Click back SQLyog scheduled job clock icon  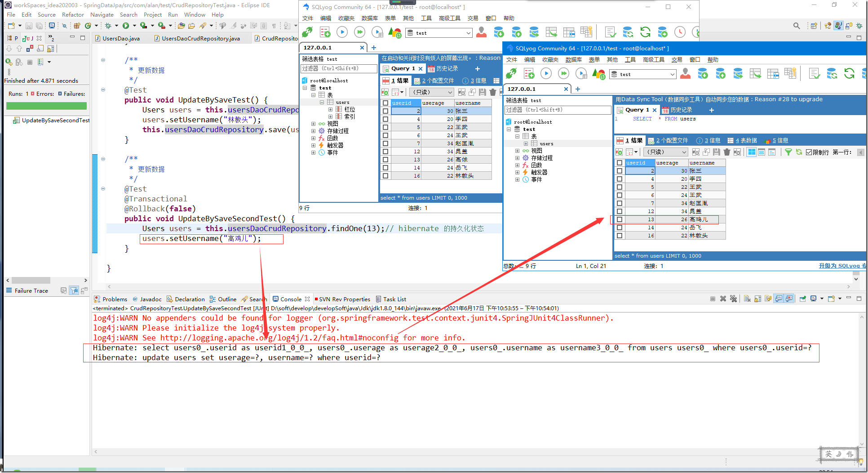click(x=680, y=32)
